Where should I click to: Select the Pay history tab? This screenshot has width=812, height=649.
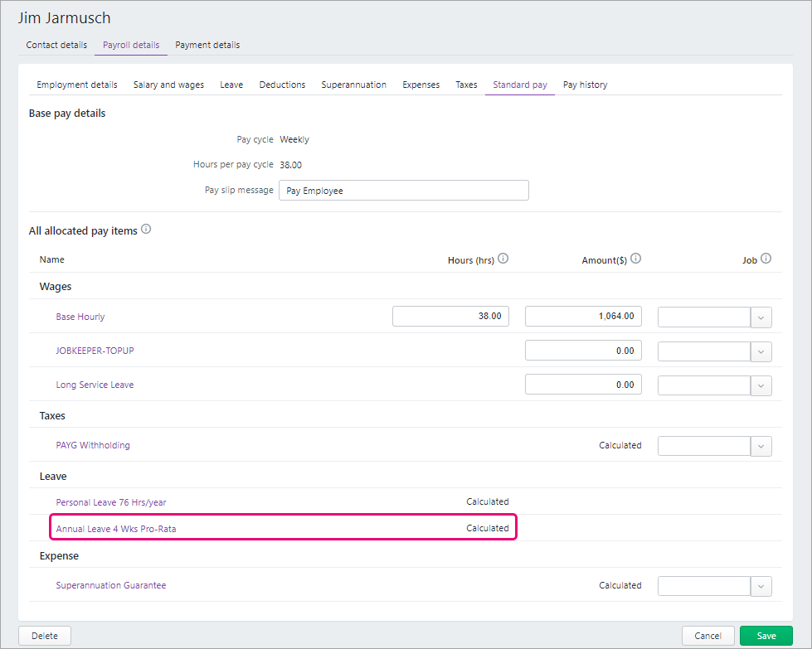pos(585,85)
